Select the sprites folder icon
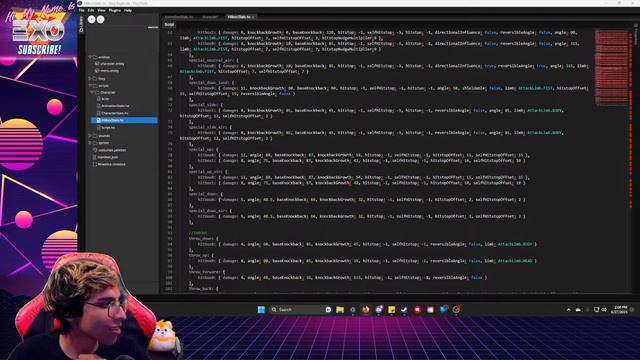640x360 pixels. point(95,143)
